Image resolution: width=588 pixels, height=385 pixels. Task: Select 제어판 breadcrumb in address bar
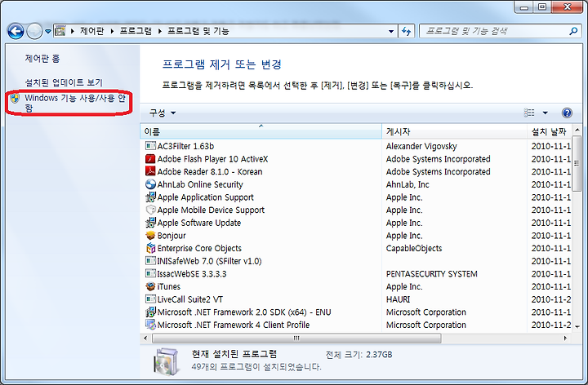coord(91,31)
